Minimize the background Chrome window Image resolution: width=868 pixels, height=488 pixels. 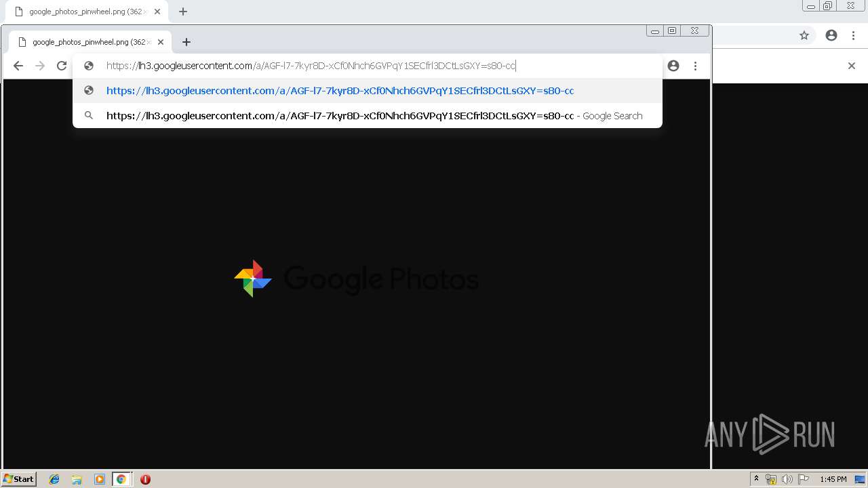coord(811,6)
